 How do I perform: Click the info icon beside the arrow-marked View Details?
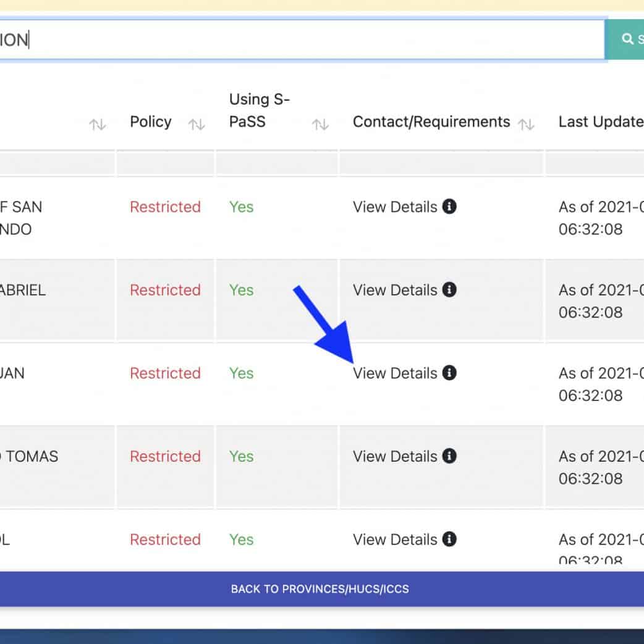(x=450, y=373)
